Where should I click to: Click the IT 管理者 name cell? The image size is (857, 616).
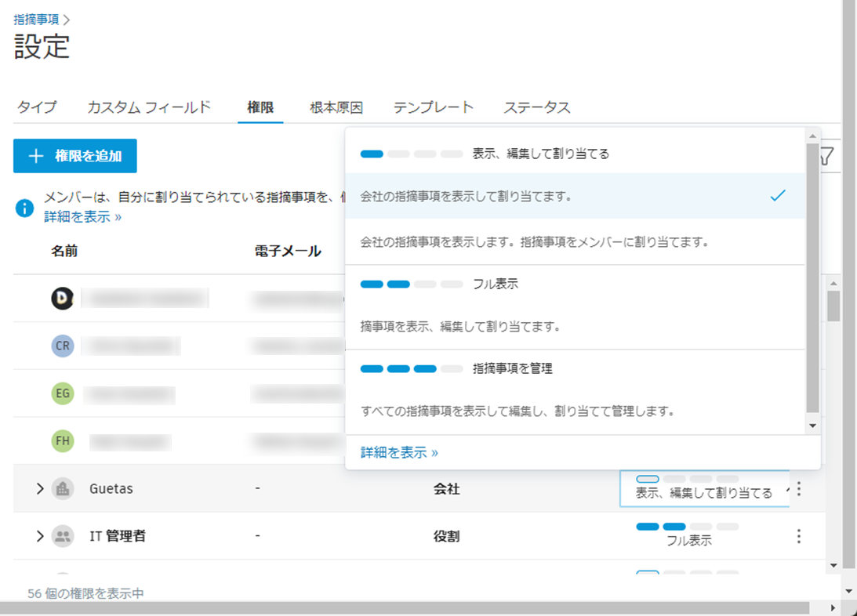[118, 536]
